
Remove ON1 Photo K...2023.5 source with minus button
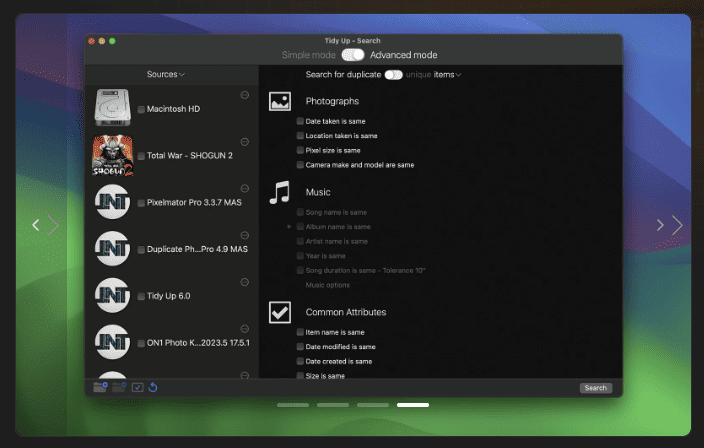point(245,329)
